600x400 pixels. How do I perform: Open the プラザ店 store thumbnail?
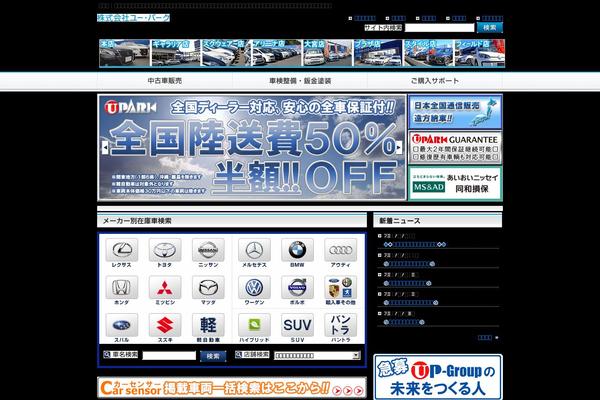click(378, 53)
